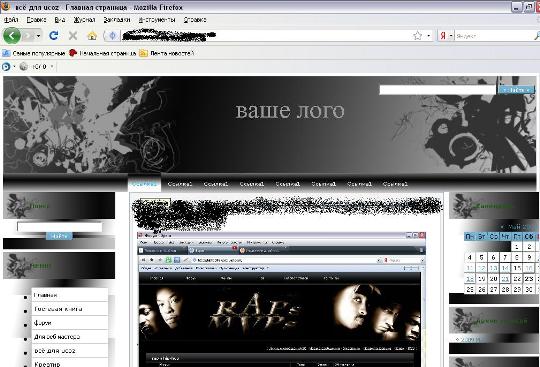Screen dimensions: 540x367
Task: Open the Закладки menu
Action: 117,20
